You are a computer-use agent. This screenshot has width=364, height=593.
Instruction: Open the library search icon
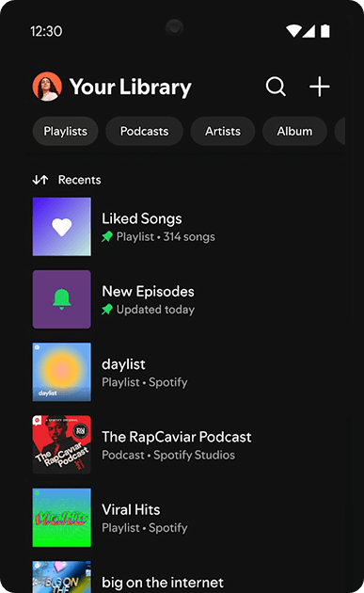276,87
